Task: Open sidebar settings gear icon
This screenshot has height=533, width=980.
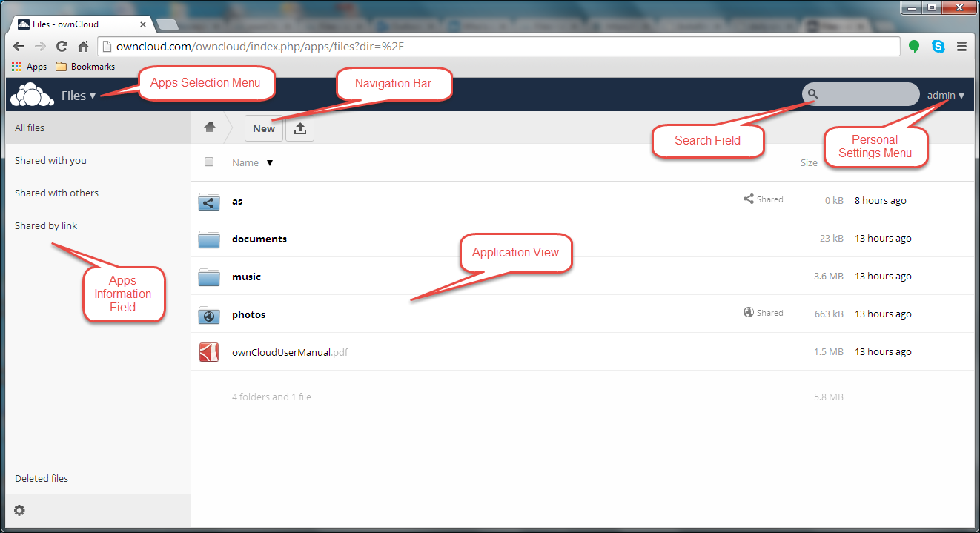Action: point(19,510)
